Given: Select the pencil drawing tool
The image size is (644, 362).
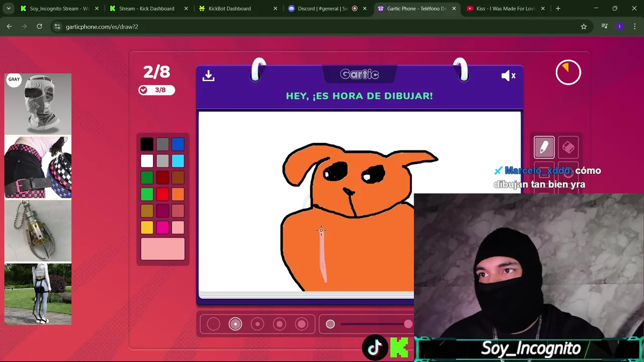Looking at the screenshot, I should coord(544,147).
